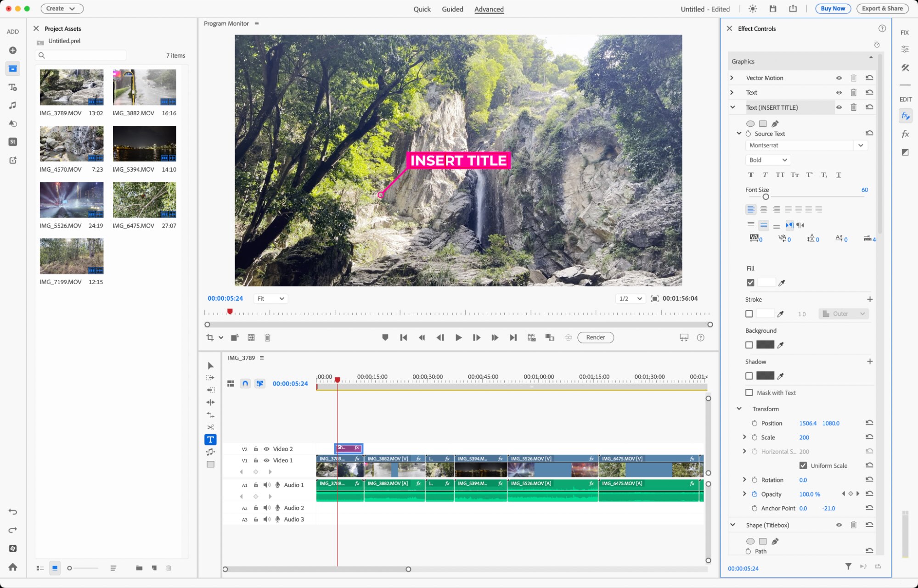
Task: Reset the Vector Motion effect
Action: [x=869, y=78]
